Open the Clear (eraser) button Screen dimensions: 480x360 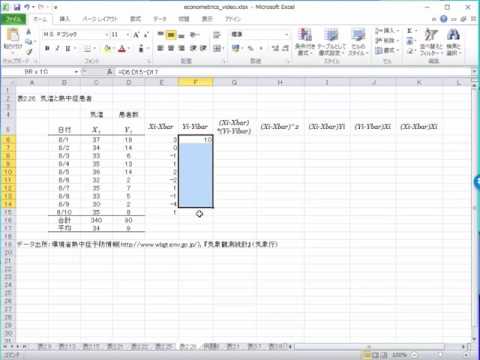[410, 51]
